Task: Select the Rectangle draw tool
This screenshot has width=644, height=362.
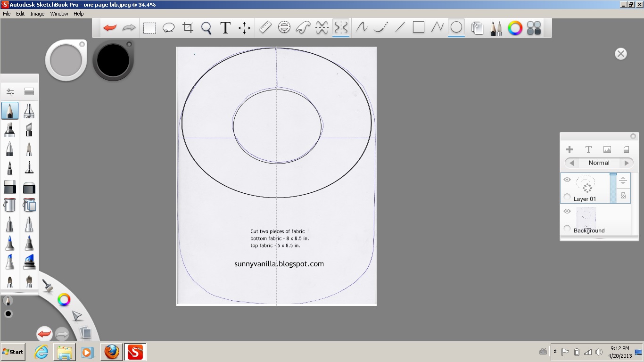Action: (x=419, y=27)
